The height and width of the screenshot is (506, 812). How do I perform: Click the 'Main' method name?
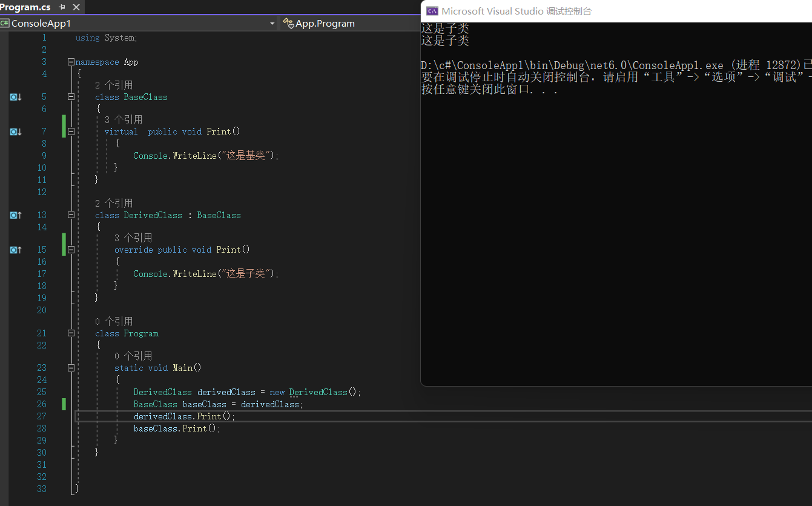point(182,368)
